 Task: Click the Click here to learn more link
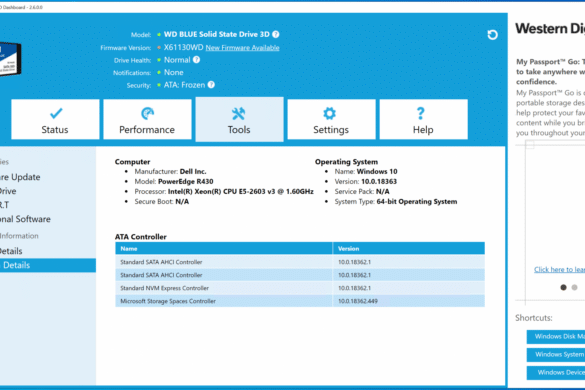tap(559, 269)
